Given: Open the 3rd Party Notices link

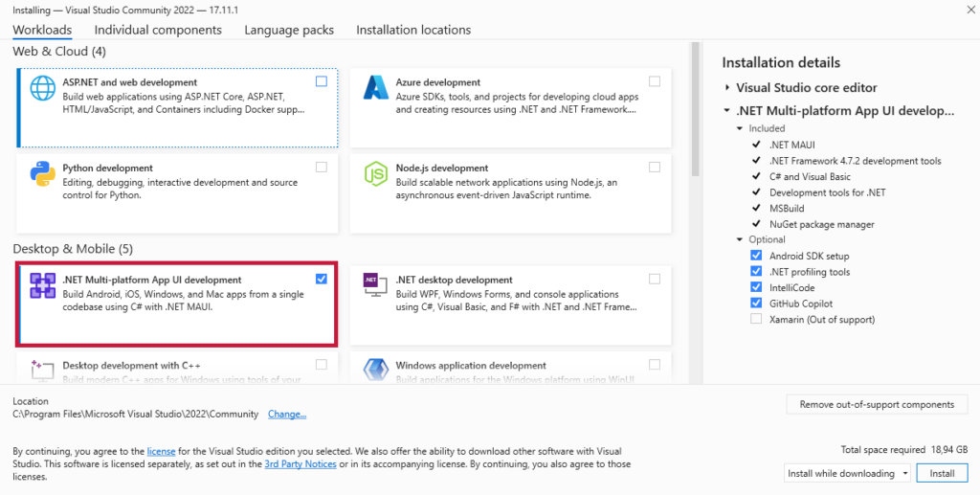Looking at the screenshot, I should click(300, 464).
